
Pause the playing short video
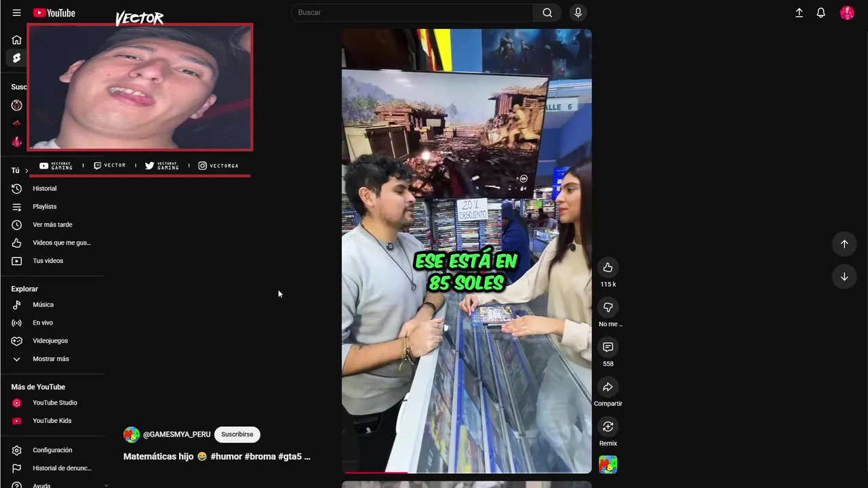(467, 251)
